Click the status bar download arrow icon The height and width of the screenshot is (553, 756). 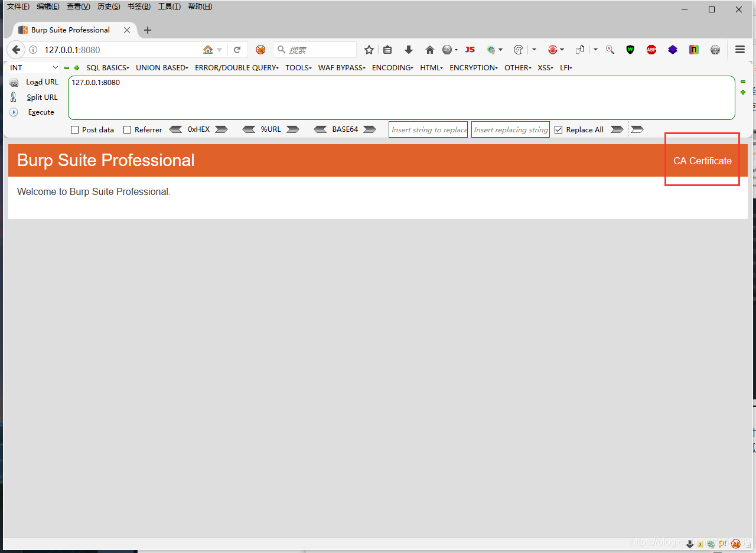click(689, 544)
